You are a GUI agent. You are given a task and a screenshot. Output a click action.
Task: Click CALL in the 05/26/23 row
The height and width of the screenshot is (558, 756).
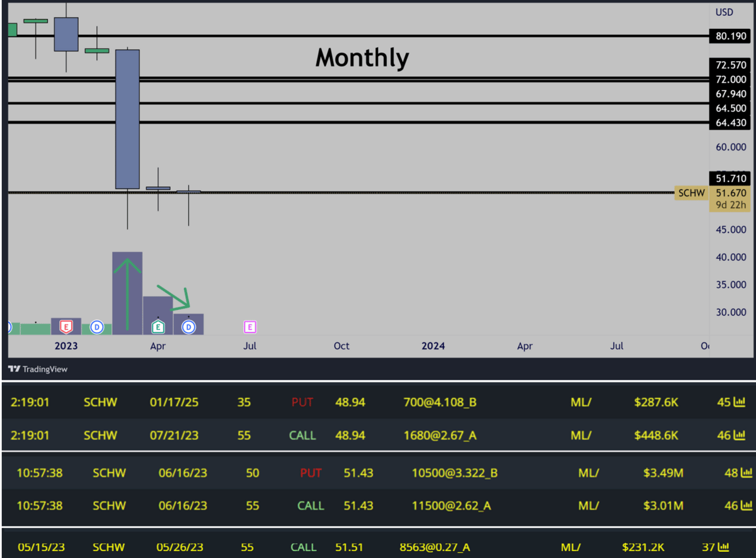pos(304,547)
